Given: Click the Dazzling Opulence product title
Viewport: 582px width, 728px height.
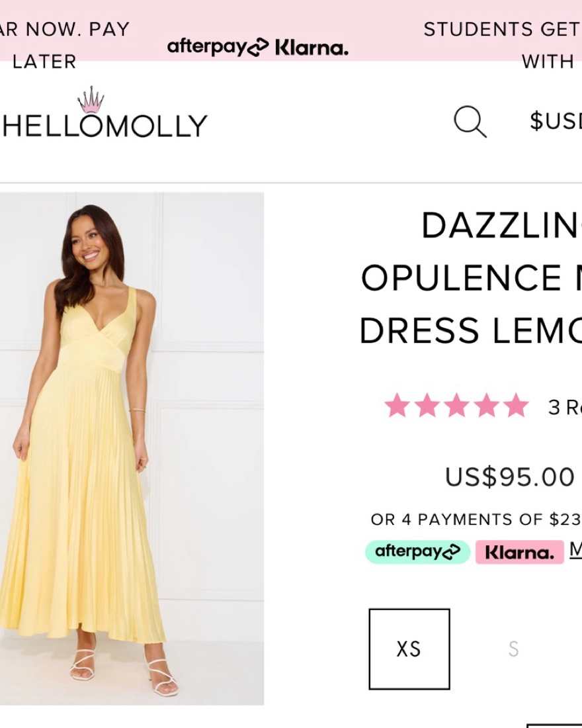Looking at the screenshot, I should [x=471, y=278].
